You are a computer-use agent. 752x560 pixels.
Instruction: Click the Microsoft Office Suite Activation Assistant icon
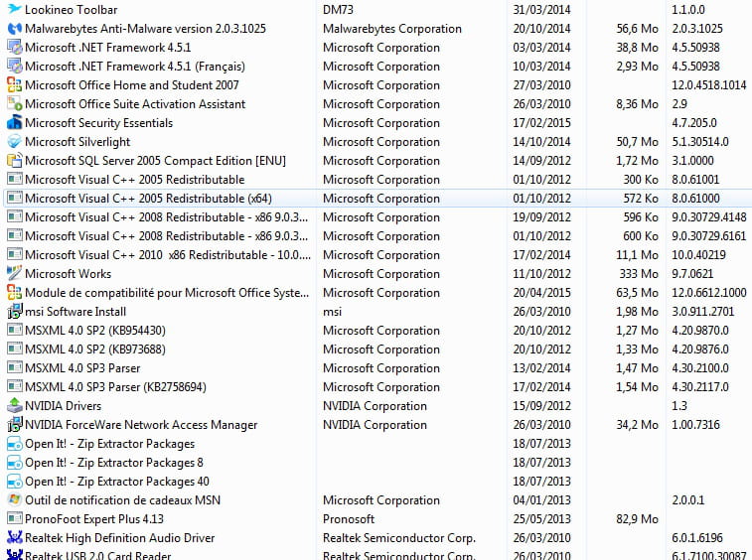14,104
